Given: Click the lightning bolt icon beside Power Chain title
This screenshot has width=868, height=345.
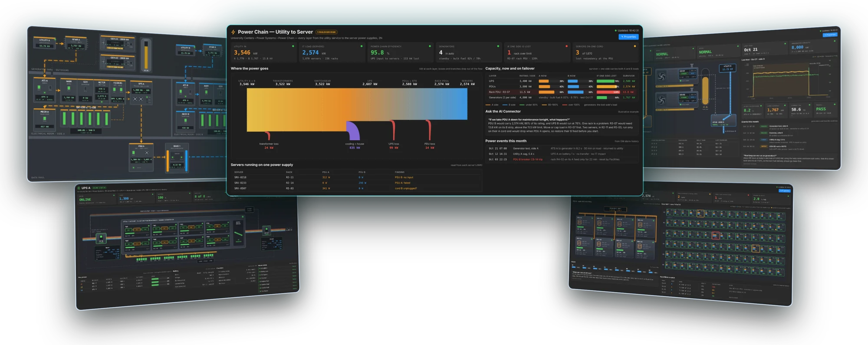Looking at the screenshot, I should (233, 32).
